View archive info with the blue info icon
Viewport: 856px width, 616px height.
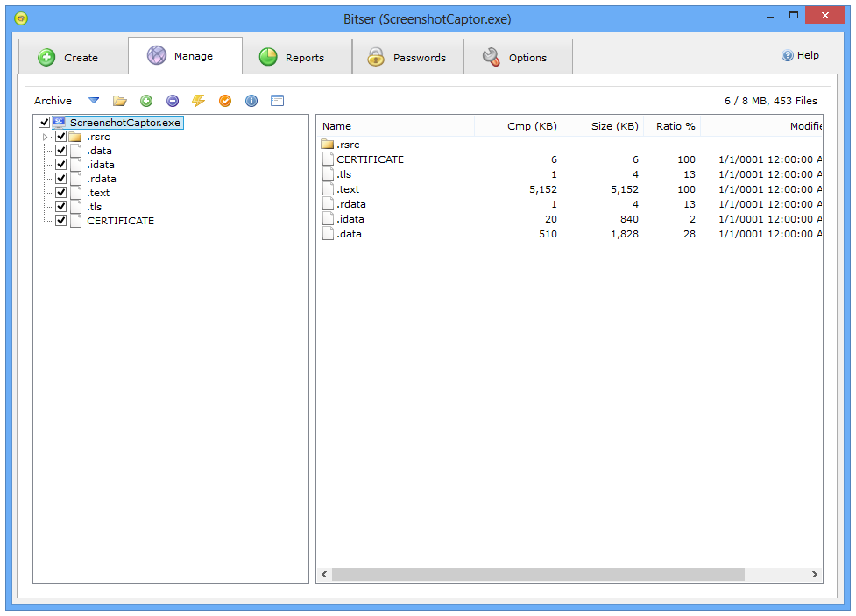pos(251,100)
